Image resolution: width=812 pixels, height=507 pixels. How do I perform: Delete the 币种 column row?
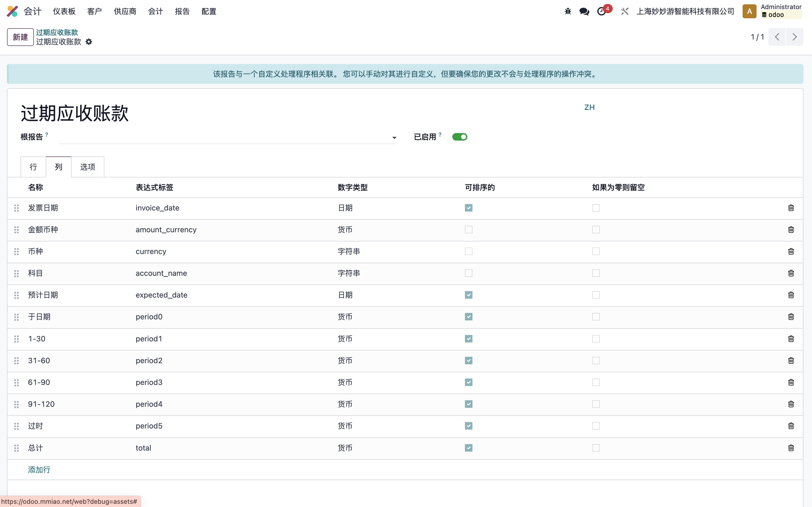pos(791,252)
